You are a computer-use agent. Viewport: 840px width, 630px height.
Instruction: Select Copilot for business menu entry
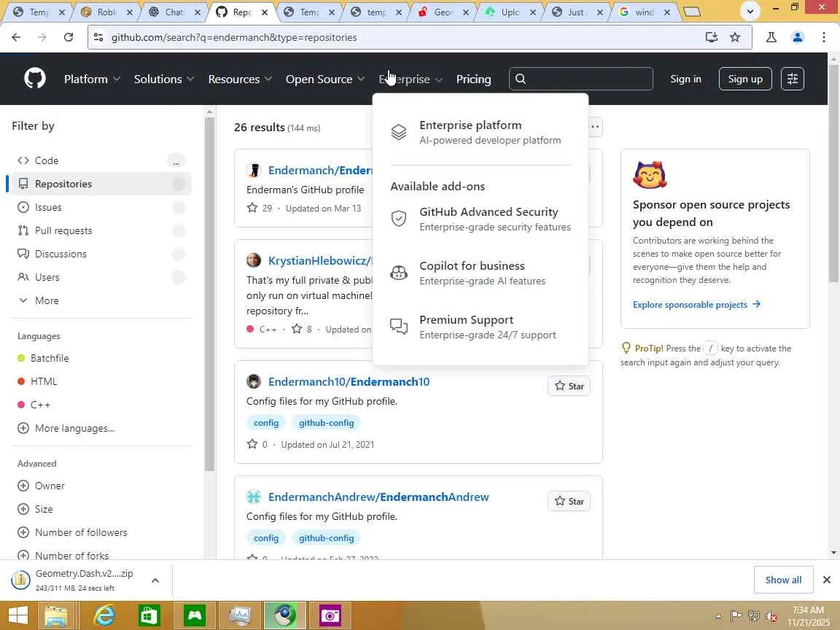point(481,273)
